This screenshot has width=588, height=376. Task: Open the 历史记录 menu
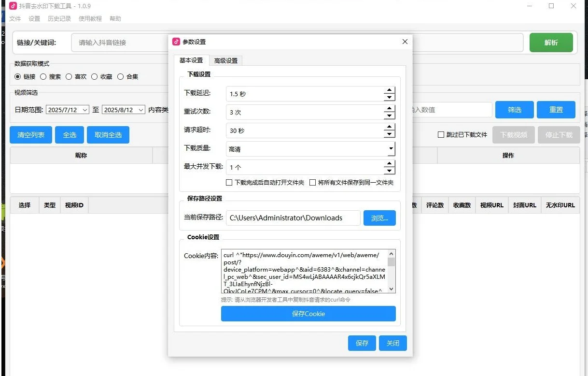(x=59, y=19)
